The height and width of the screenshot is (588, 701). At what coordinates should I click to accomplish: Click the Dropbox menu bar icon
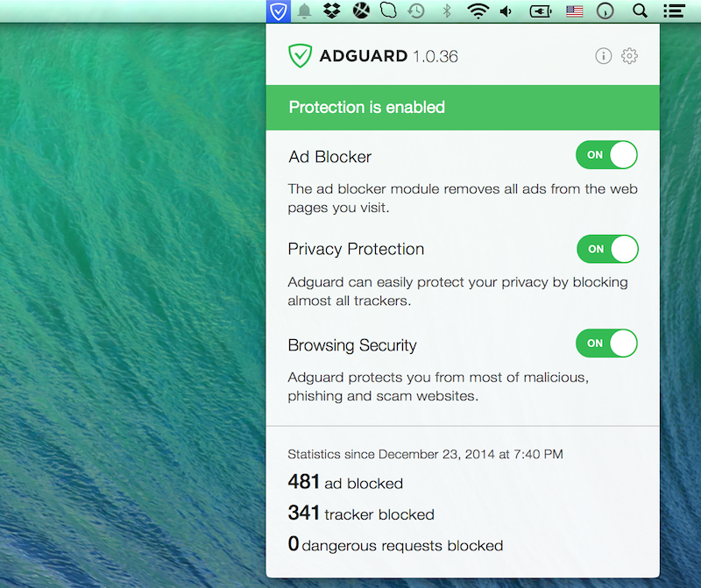pos(331,11)
